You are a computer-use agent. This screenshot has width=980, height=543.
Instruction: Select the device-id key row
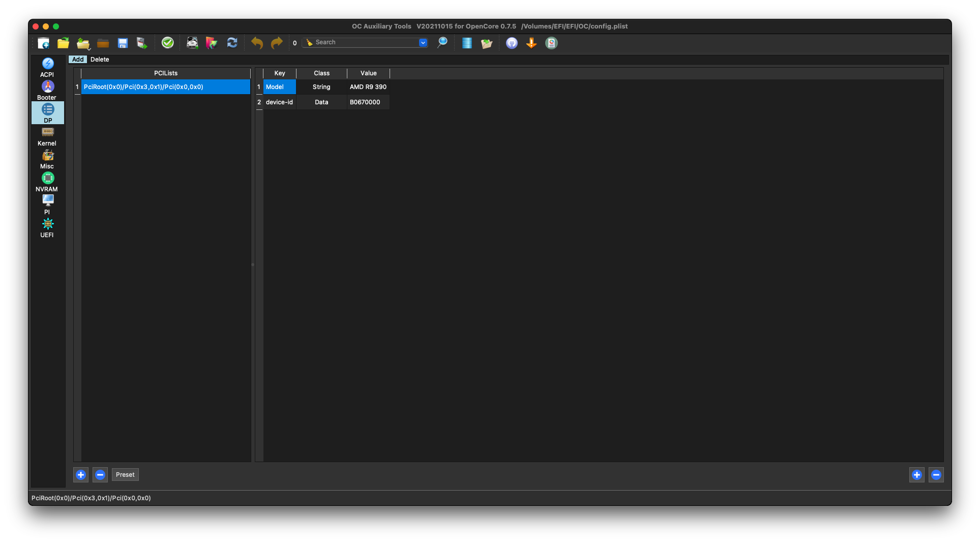279,102
